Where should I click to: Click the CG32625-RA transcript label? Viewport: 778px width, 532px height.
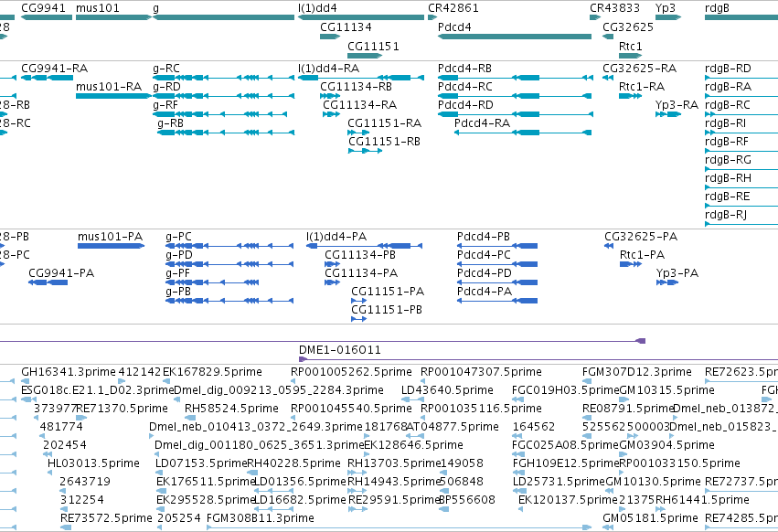pyautogui.click(x=640, y=68)
